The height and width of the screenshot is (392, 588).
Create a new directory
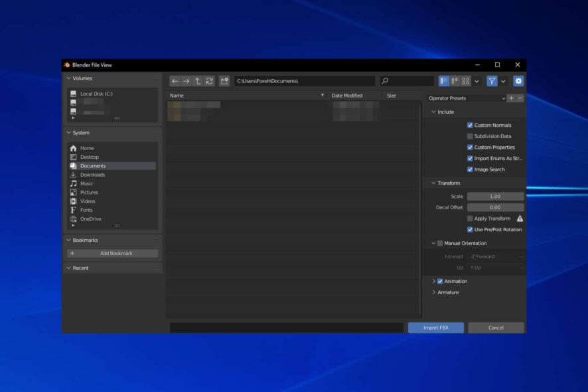coord(224,81)
